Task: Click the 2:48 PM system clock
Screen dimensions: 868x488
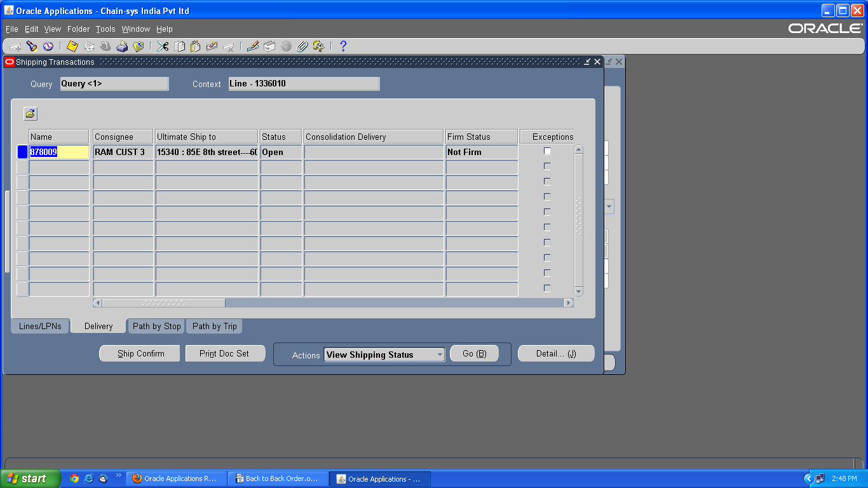Action: tap(844, 478)
